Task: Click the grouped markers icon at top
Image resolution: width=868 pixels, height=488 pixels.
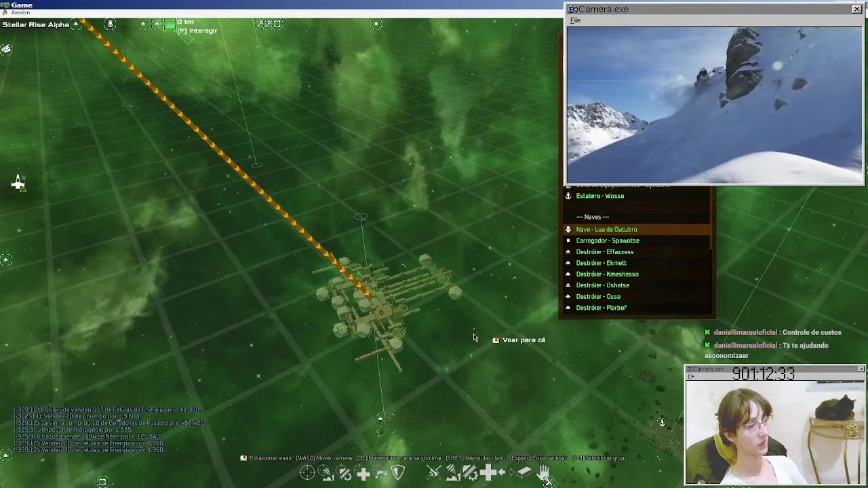Action: (269, 24)
